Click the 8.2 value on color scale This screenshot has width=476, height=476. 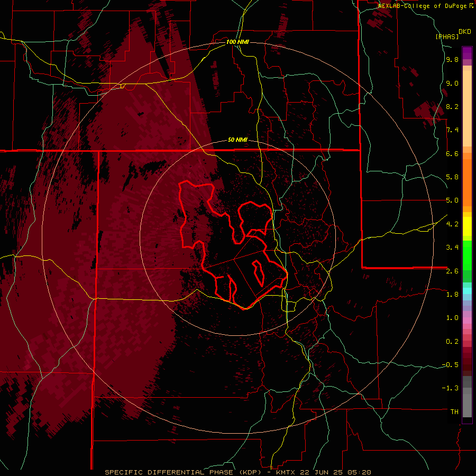(x=452, y=107)
